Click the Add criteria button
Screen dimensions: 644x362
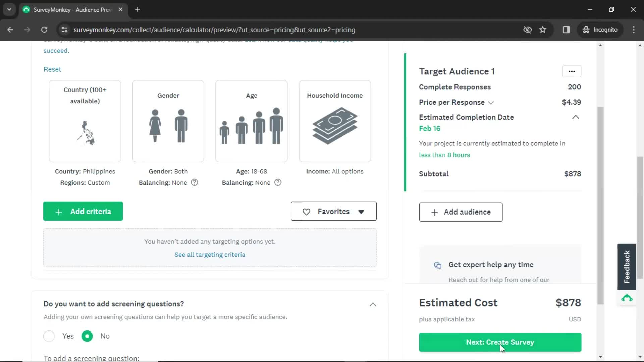83,211
